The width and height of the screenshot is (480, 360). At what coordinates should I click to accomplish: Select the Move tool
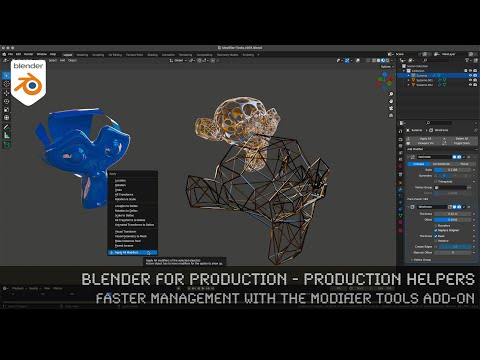[x=6, y=93]
